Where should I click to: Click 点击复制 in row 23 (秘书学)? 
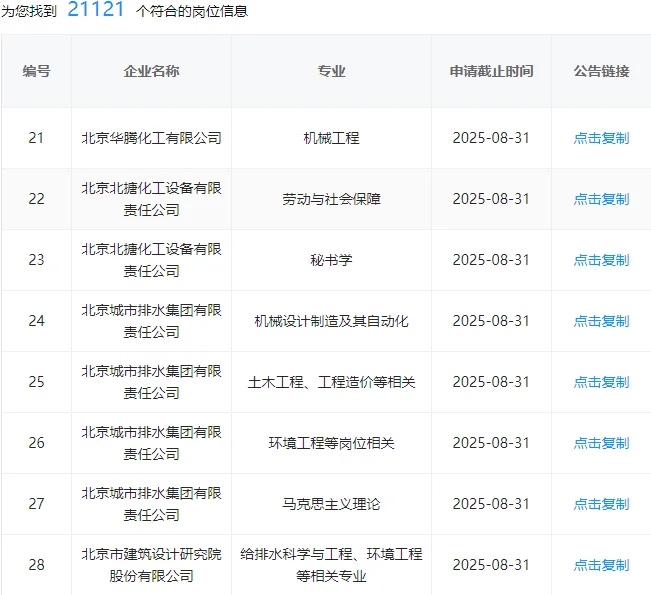(601, 260)
